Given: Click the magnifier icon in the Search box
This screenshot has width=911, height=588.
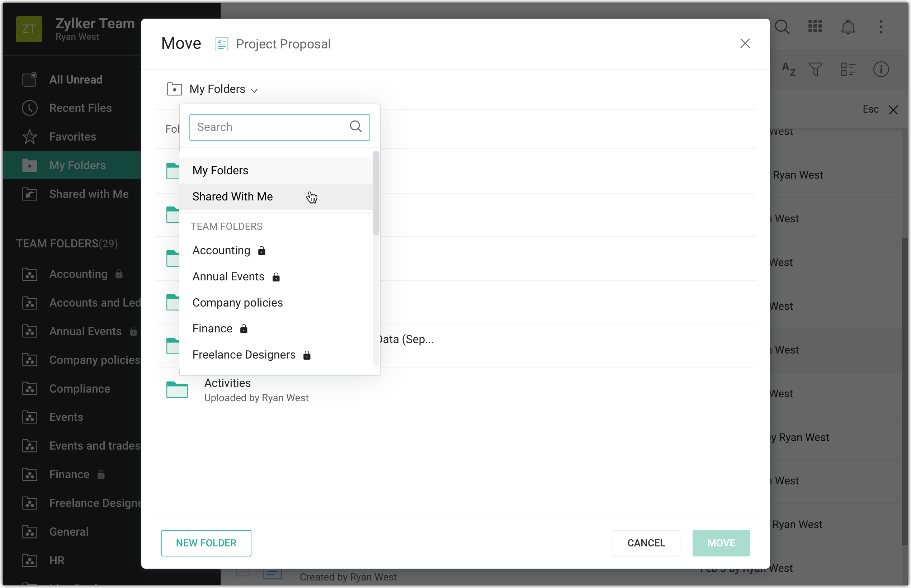Looking at the screenshot, I should pyautogui.click(x=356, y=127).
